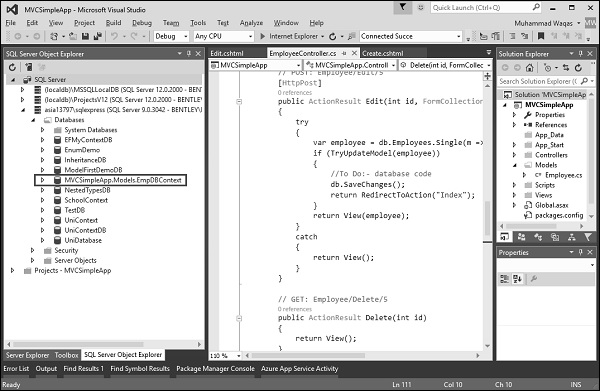Click the code editor horizontal scrollbar

coord(308,356)
